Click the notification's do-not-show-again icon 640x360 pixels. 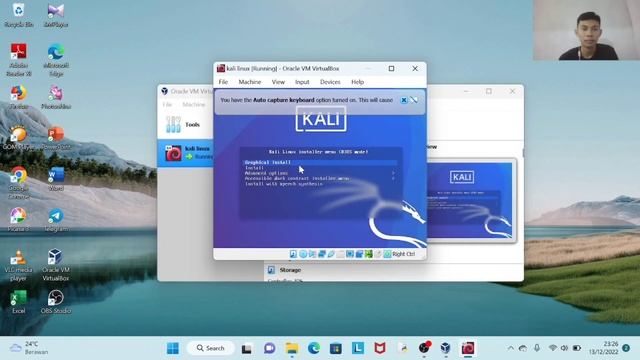[414, 100]
